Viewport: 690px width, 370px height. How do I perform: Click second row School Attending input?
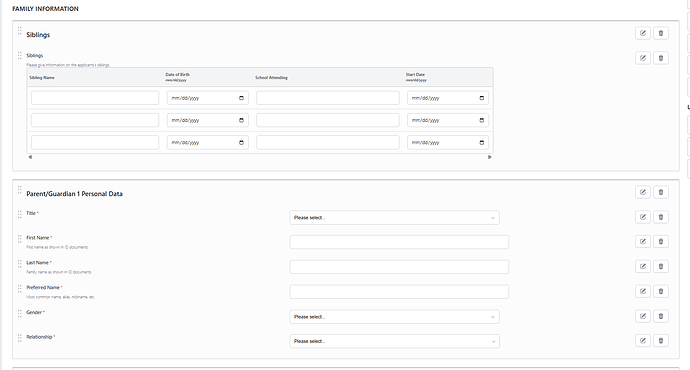[328, 120]
